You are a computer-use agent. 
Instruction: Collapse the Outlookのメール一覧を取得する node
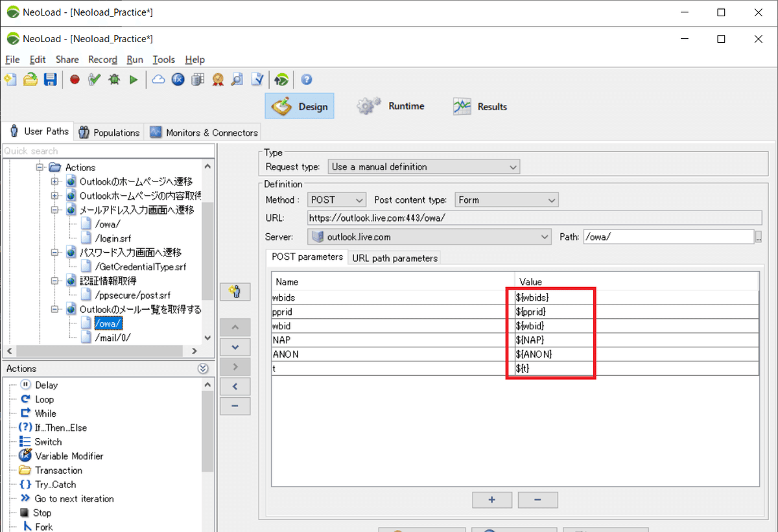coord(55,310)
